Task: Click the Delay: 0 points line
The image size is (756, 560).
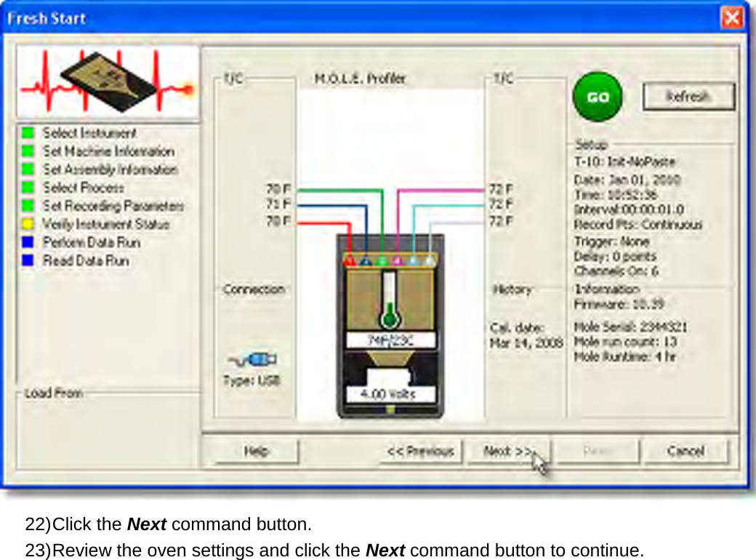Action: [x=615, y=256]
